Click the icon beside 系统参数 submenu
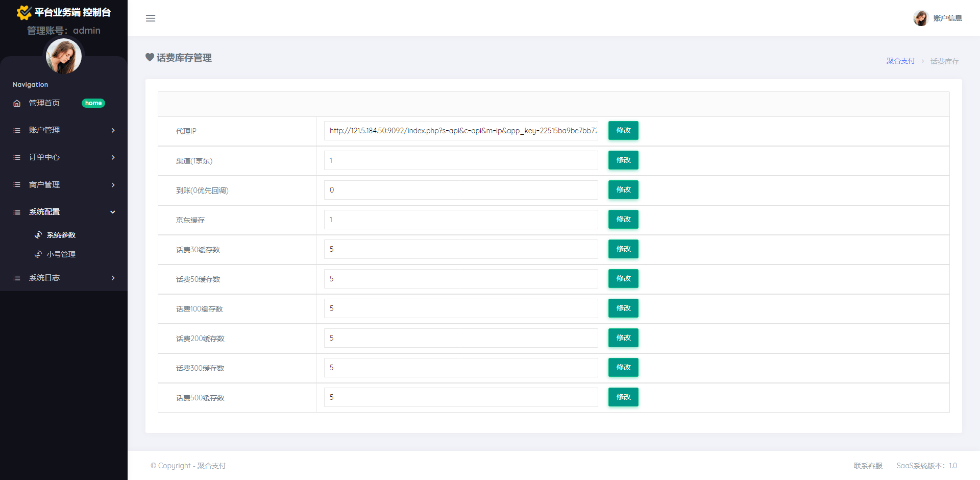Image resolution: width=980 pixels, height=480 pixels. click(38, 235)
